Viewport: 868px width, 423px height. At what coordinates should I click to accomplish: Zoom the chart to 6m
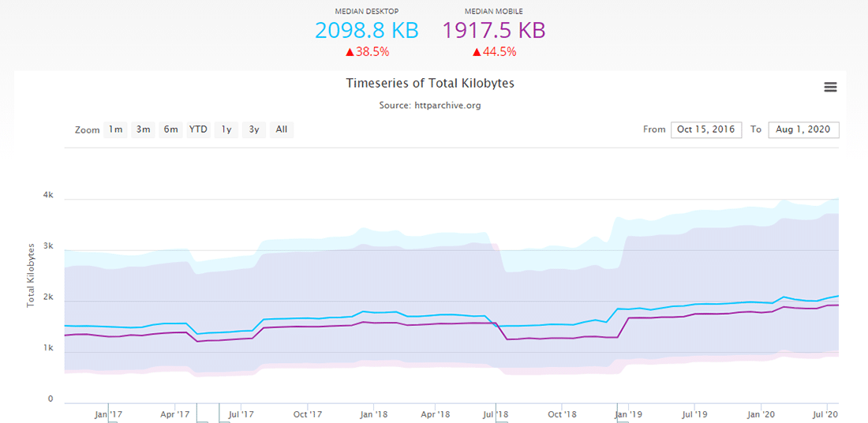pyautogui.click(x=170, y=129)
